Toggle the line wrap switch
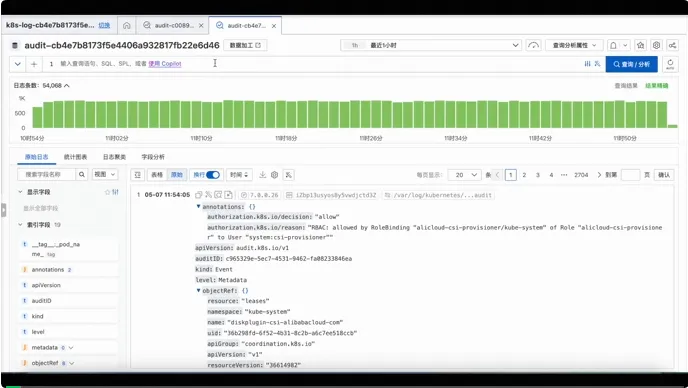Viewport: 688px width, 388px height. [213, 175]
